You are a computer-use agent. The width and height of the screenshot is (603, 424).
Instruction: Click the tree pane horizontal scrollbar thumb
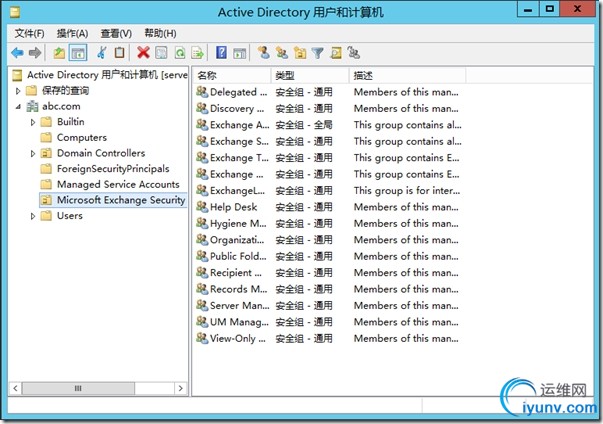point(78,388)
